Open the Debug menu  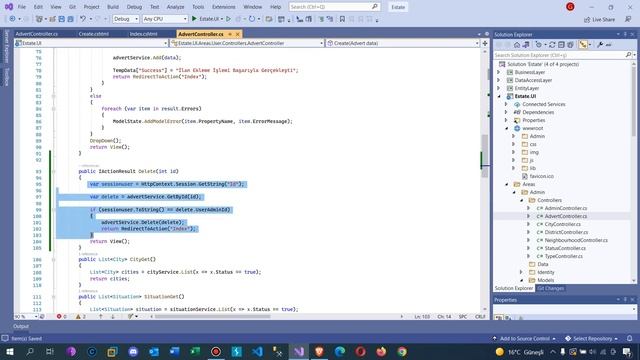[x=134, y=7]
